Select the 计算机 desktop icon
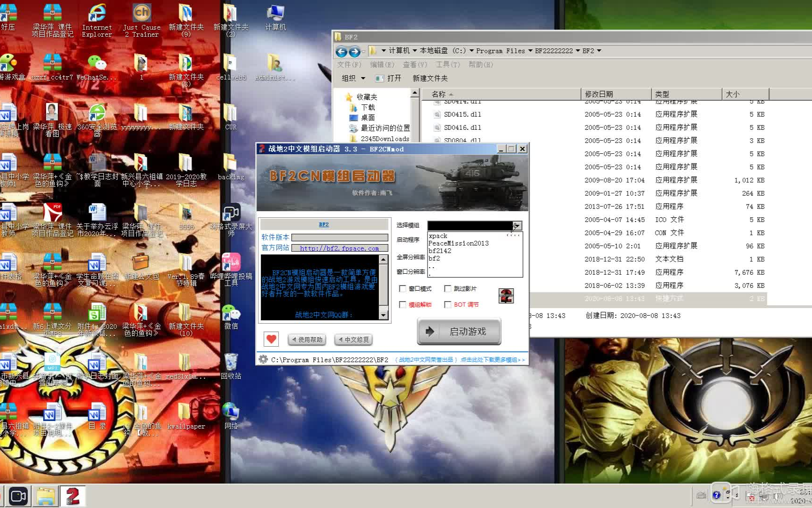 click(275, 17)
